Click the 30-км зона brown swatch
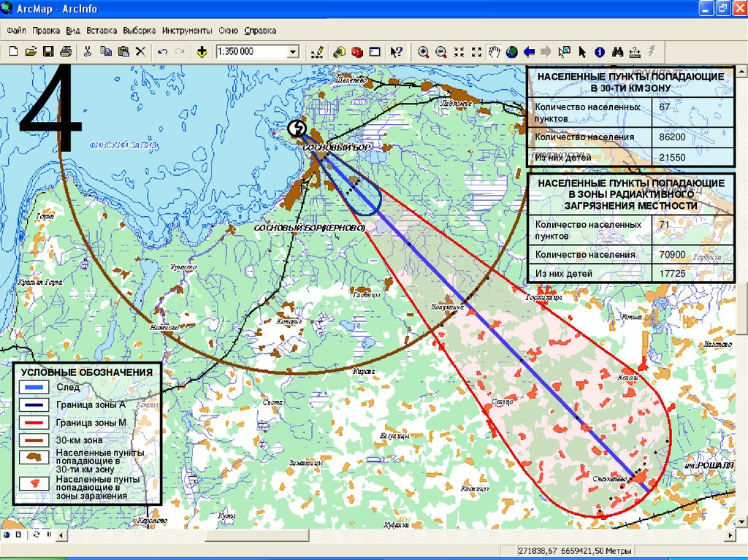748x560 pixels. (x=34, y=440)
